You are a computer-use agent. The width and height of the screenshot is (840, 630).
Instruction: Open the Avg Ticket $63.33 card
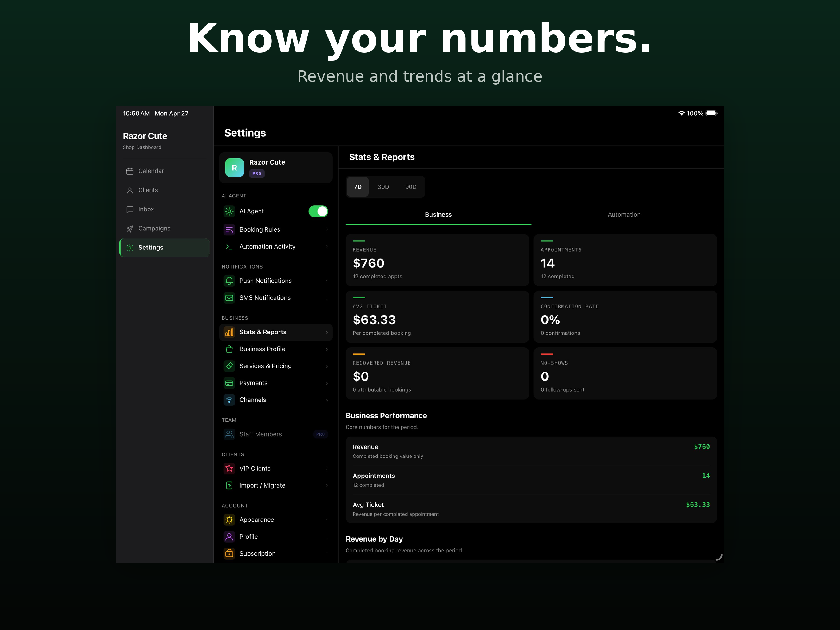(x=437, y=317)
